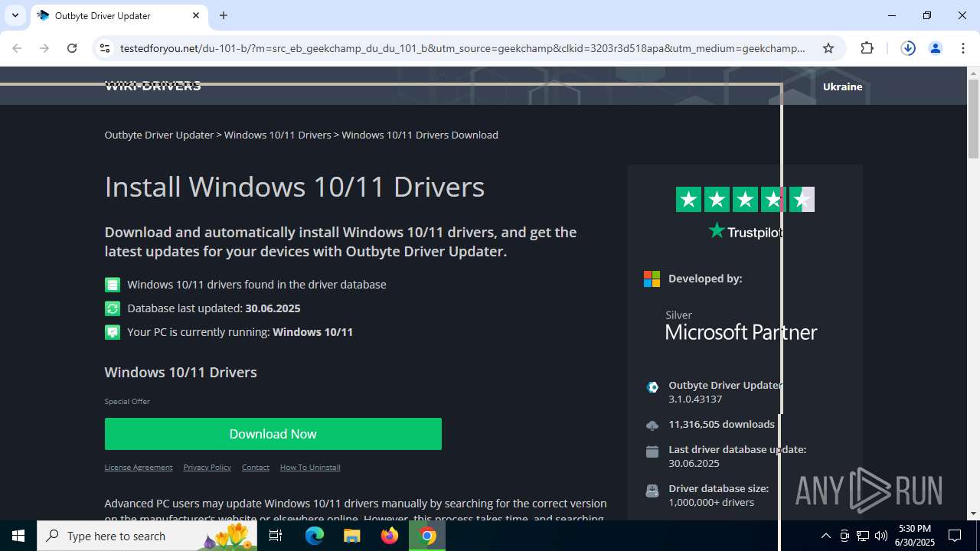Open the Windows Start menu
Image resolution: width=980 pixels, height=551 pixels.
(x=18, y=536)
